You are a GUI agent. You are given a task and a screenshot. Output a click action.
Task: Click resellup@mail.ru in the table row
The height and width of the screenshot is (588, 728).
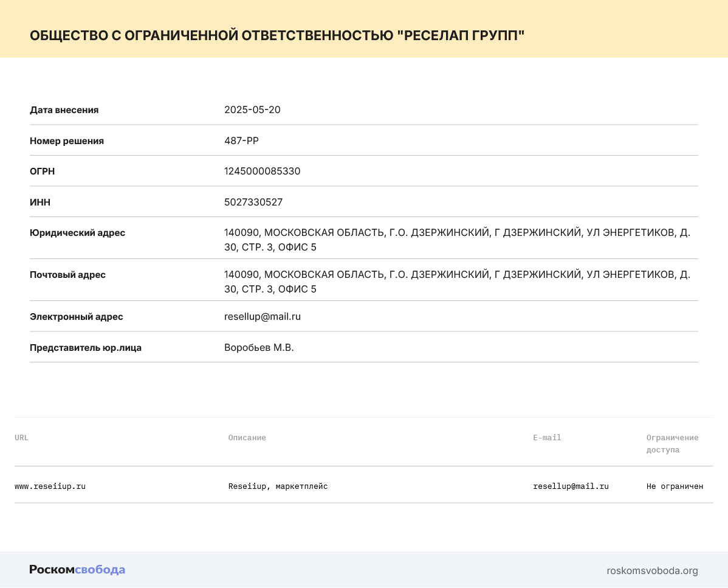571,486
